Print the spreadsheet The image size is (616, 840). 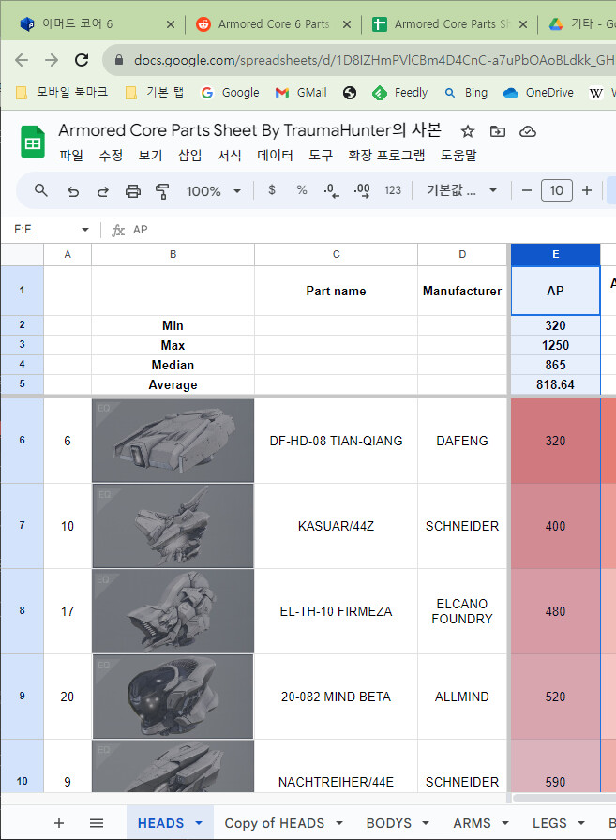tap(133, 190)
